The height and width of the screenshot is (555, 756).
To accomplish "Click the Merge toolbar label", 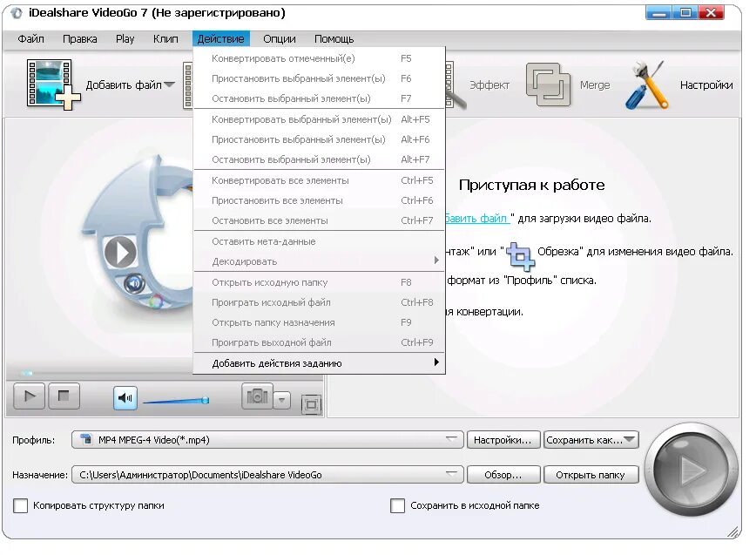I will coord(595,85).
